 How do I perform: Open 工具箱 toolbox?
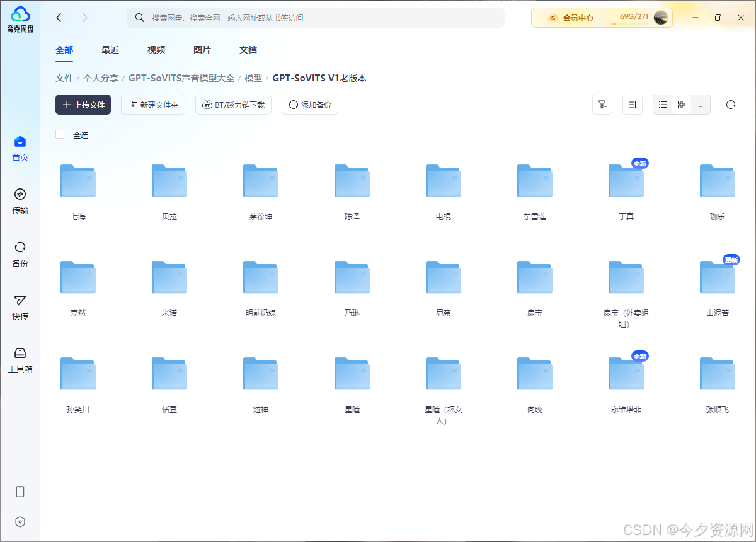click(x=20, y=360)
